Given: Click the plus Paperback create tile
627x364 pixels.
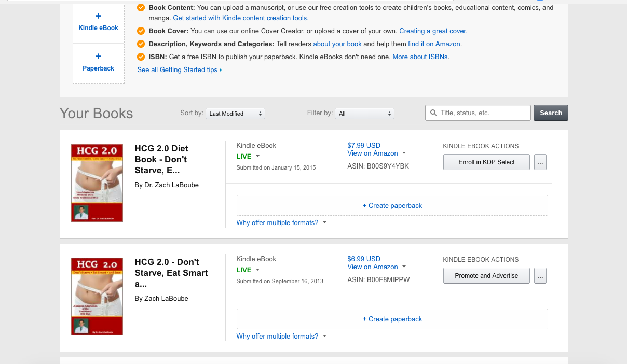Looking at the screenshot, I should pyautogui.click(x=98, y=62).
